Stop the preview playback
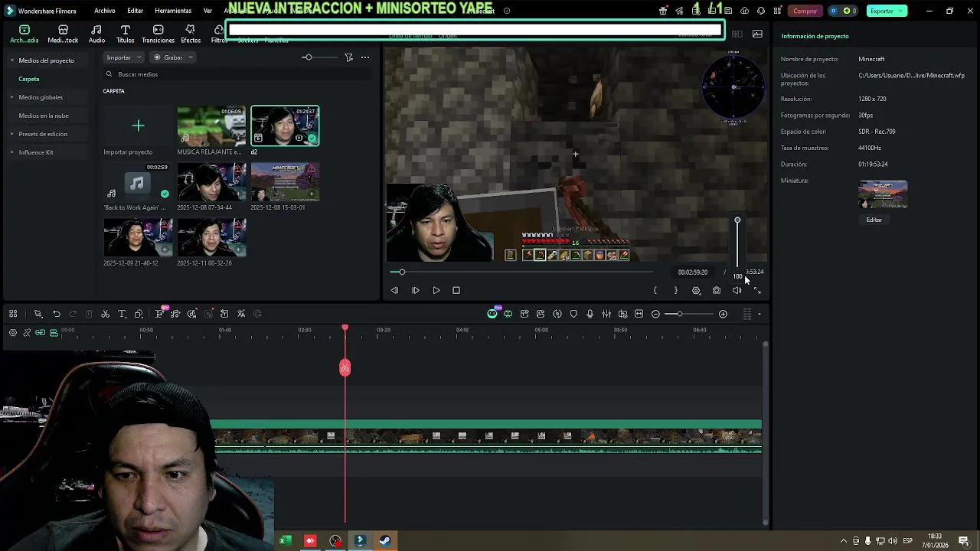The height and width of the screenshot is (551, 980). (x=456, y=290)
